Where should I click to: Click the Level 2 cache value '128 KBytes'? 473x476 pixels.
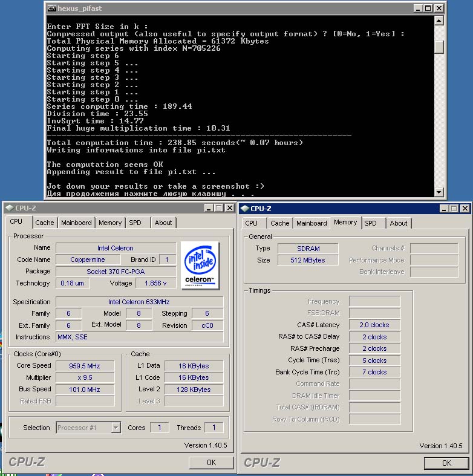coord(194,390)
